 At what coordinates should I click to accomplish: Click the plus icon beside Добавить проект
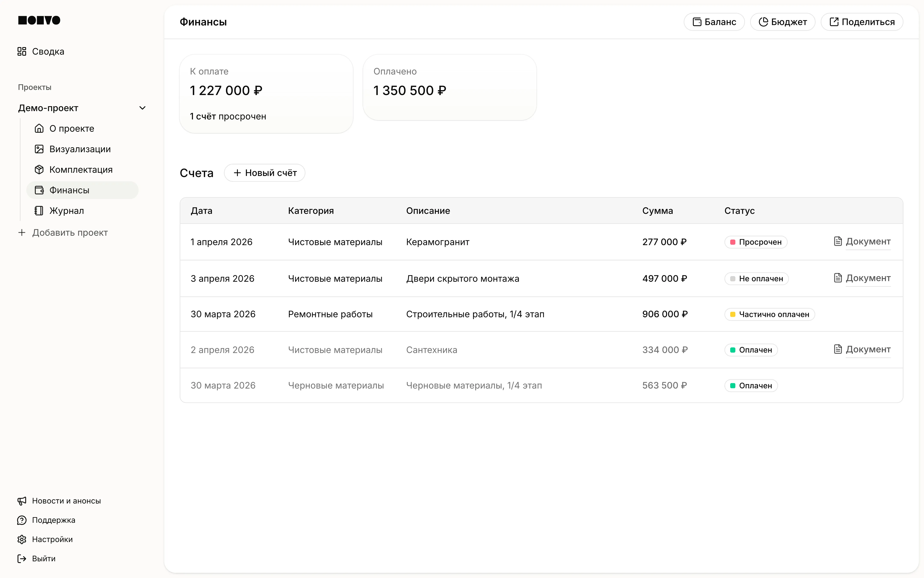(x=22, y=232)
